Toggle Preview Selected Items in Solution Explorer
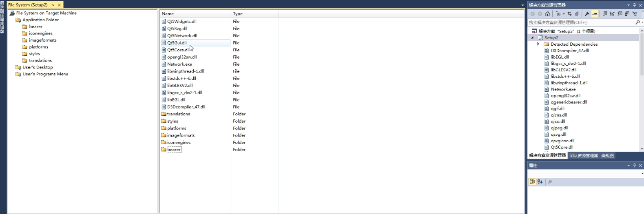Screen dimensions: 644x214 595,14
